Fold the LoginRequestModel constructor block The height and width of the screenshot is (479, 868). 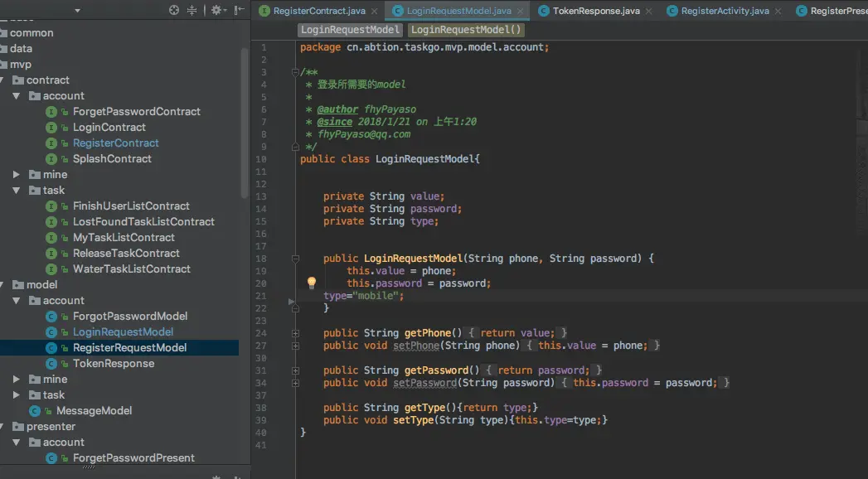pos(296,259)
